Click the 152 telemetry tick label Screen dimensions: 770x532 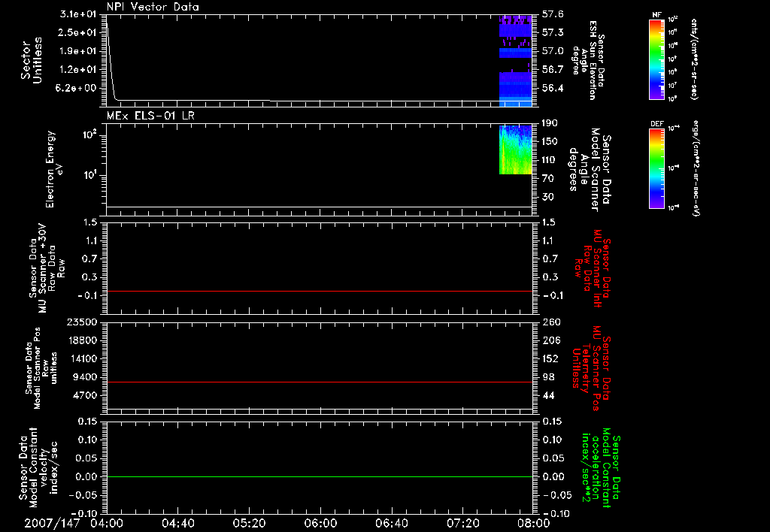(x=551, y=358)
